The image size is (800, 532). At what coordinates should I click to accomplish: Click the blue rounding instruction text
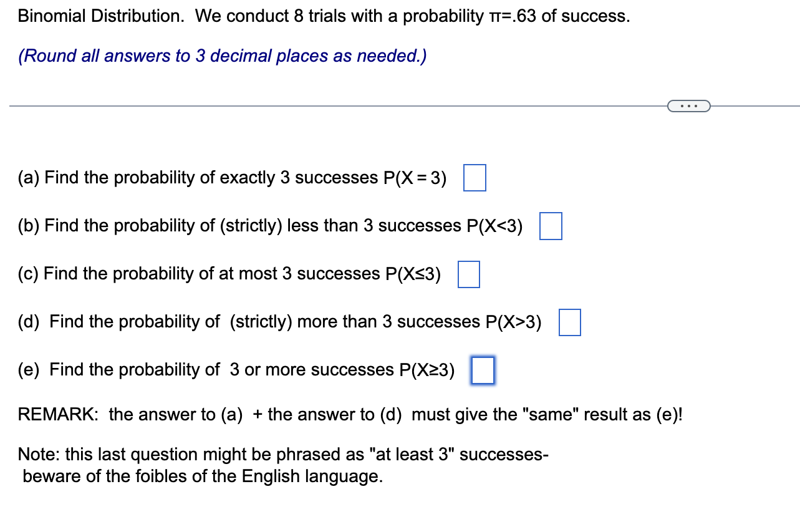[221, 56]
